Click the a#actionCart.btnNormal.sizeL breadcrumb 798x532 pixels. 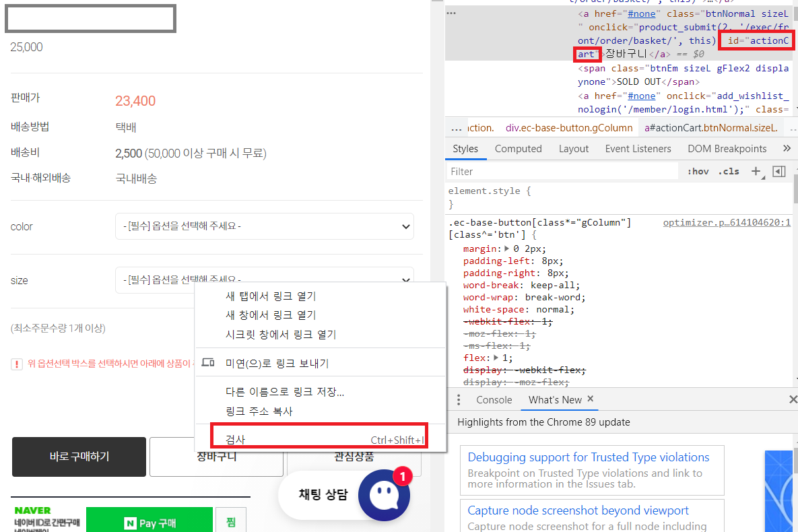[711, 129]
